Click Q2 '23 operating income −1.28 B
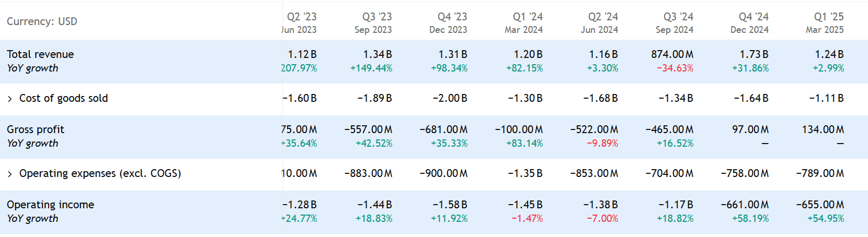The height and width of the screenshot is (237, 868). (x=300, y=205)
